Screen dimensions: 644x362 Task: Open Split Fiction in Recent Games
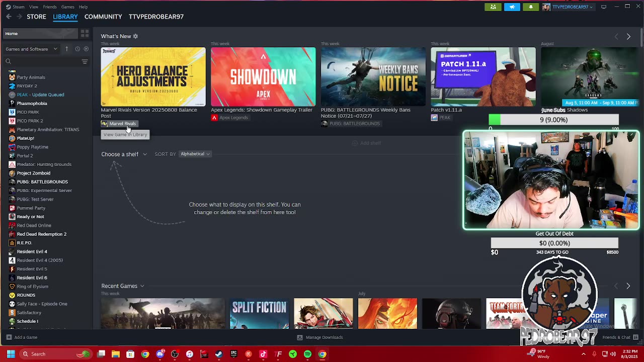(260, 314)
